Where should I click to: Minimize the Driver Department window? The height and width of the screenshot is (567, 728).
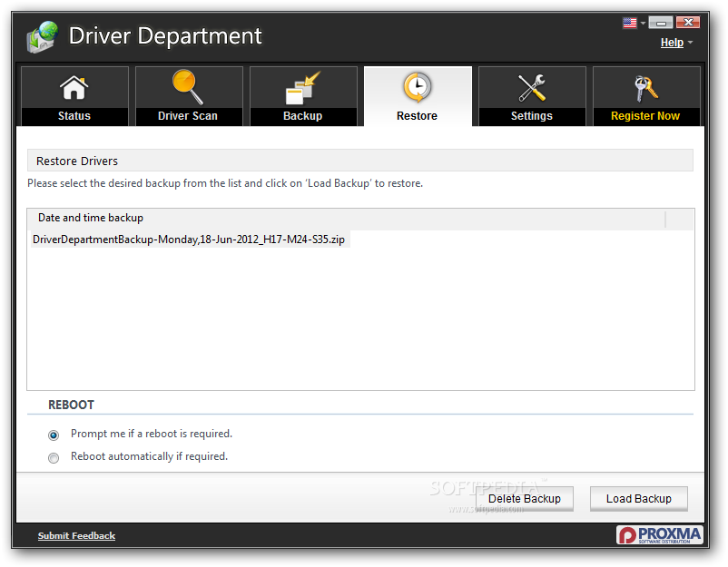661,23
